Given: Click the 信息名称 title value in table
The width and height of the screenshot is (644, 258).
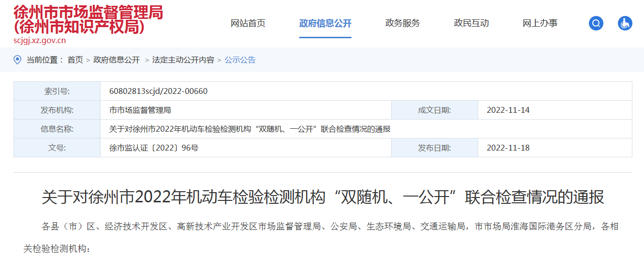Looking at the screenshot, I should pyautogui.click(x=250, y=129).
